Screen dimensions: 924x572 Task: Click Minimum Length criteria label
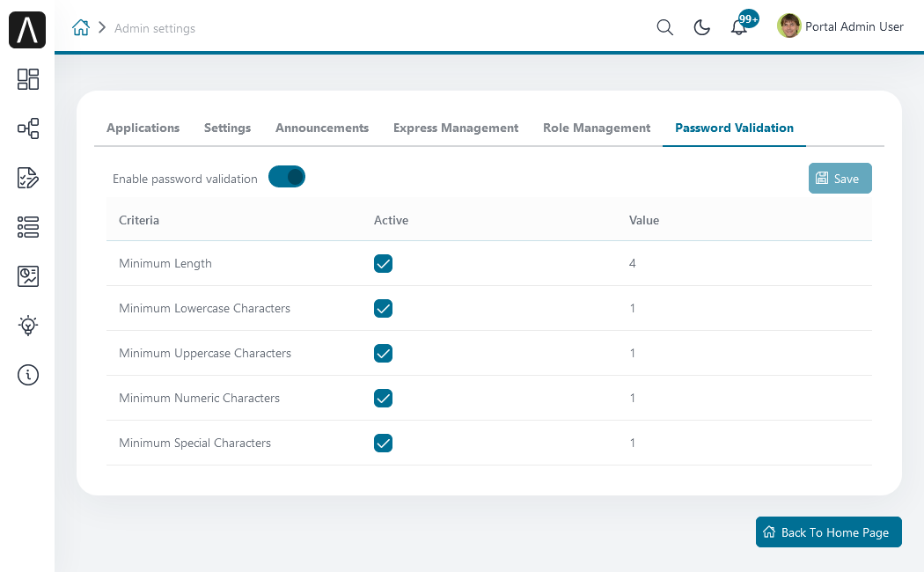click(x=165, y=263)
